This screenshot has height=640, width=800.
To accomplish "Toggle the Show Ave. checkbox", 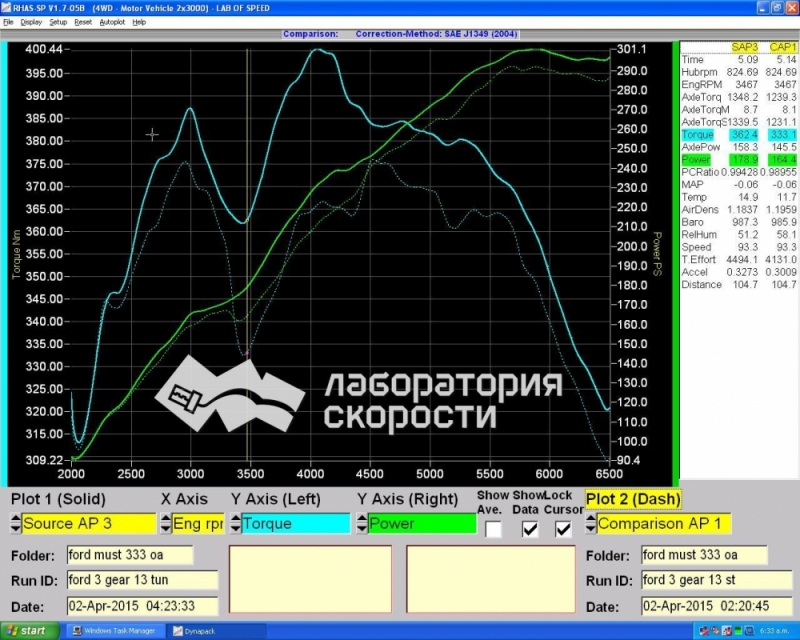I will [493, 529].
